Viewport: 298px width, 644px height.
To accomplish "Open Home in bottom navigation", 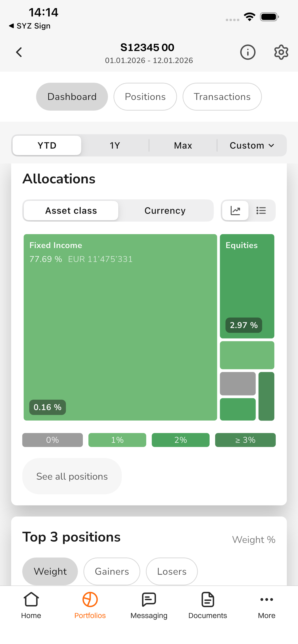I will click(31, 606).
